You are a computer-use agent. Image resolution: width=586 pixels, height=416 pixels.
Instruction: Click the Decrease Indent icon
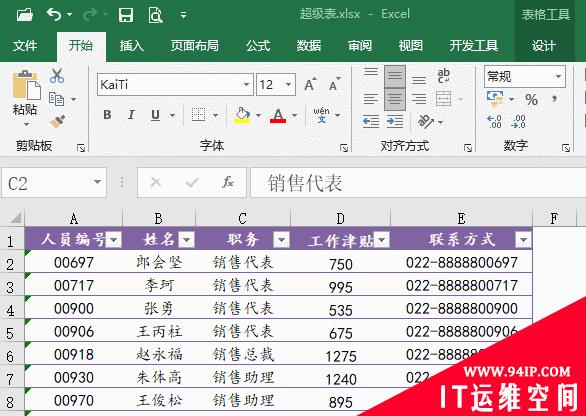click(371, 121)
